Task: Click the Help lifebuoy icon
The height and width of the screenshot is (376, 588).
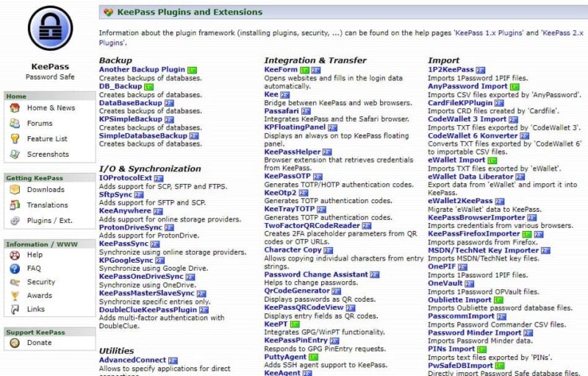Action: pyautogui.click(x=15, y=255)
